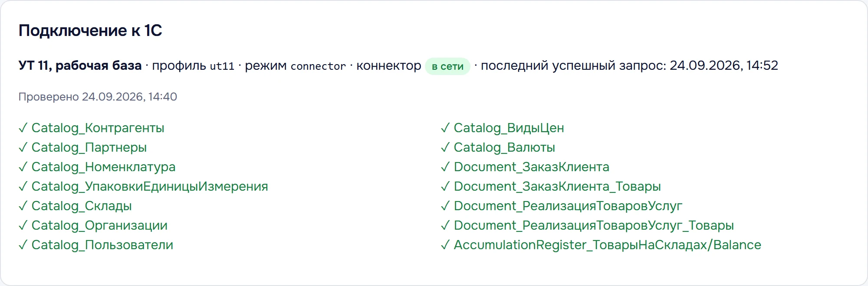This screenshot has height=286, width=868.
Task: Select Catalog_Партнеры in the list
Action: point(82,147)
